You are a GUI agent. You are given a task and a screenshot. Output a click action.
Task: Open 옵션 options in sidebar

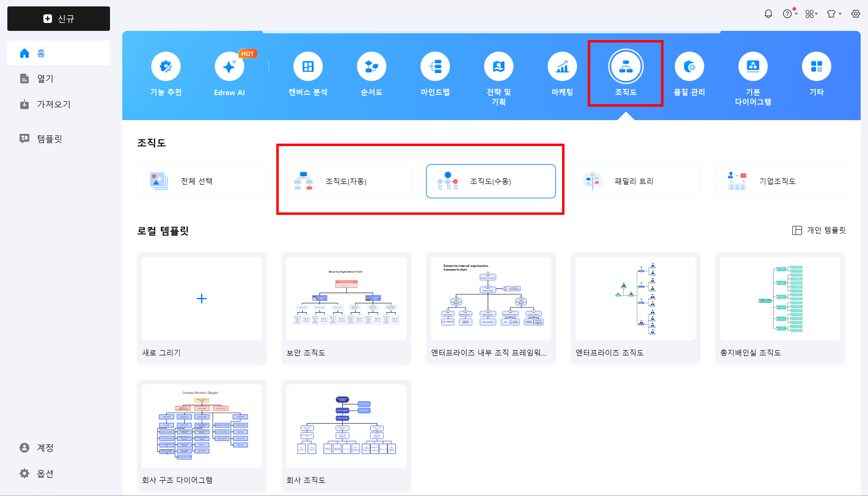click(59, 473)
